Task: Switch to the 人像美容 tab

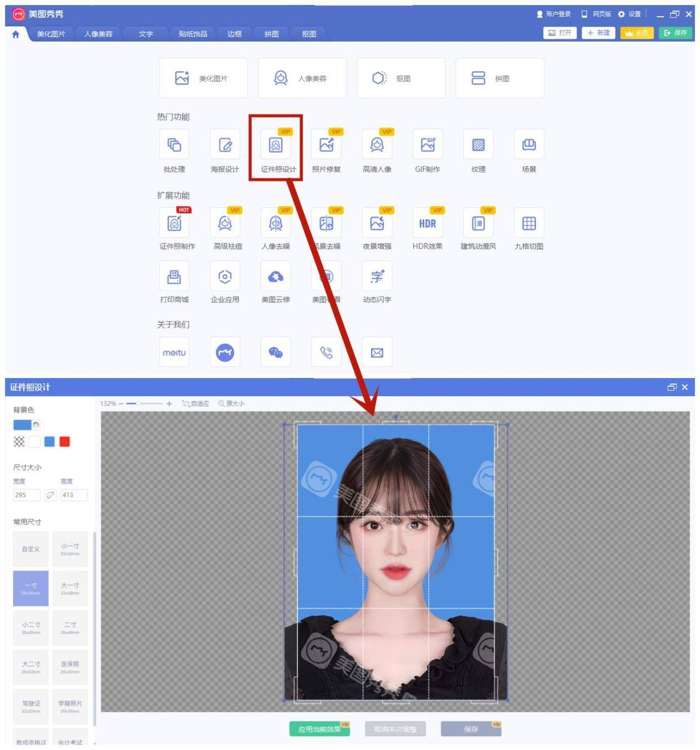Action: (99, 34)
